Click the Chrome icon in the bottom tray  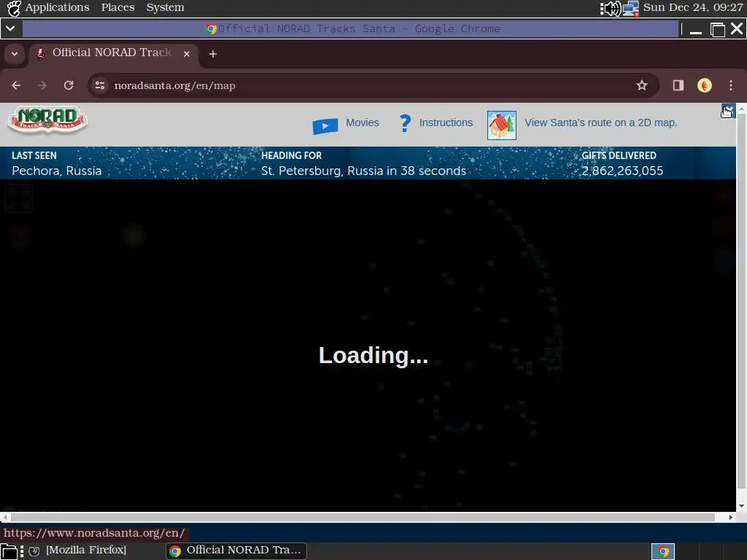pos(662,551)
